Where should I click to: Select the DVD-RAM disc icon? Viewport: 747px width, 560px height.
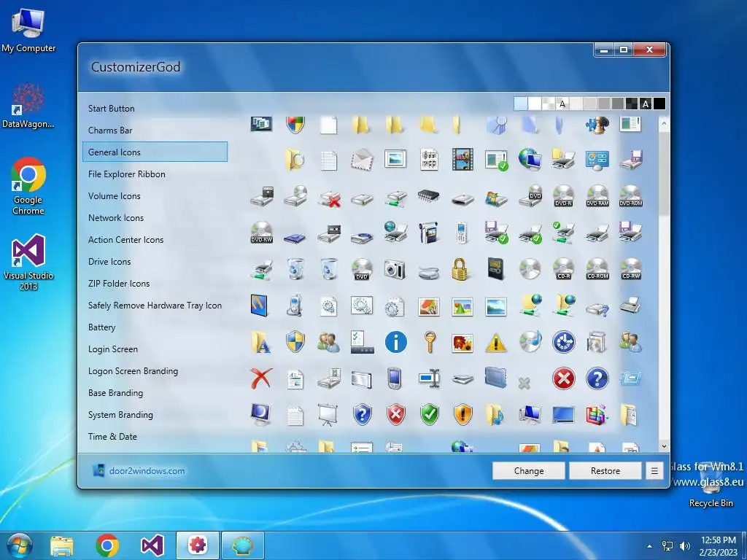coord(597,196)
